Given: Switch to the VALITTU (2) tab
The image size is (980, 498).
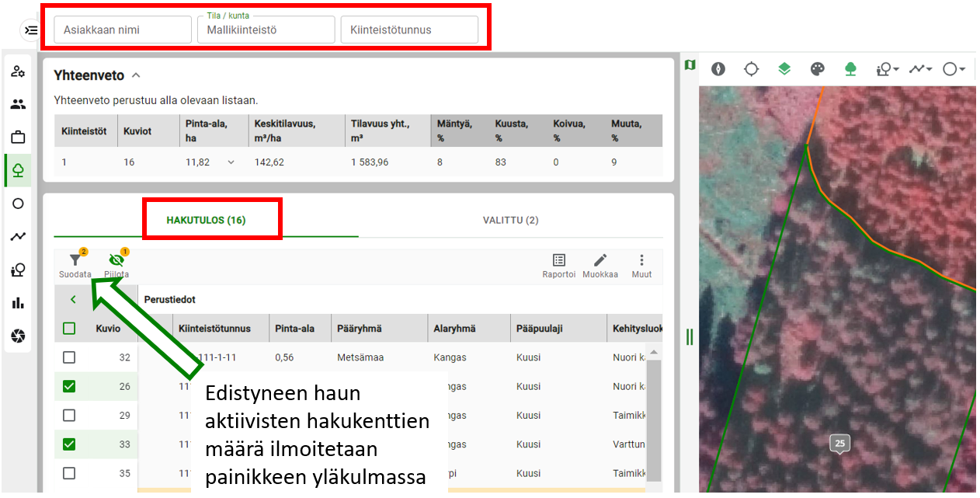Looking at the screenshot, I should coord(510,220).
